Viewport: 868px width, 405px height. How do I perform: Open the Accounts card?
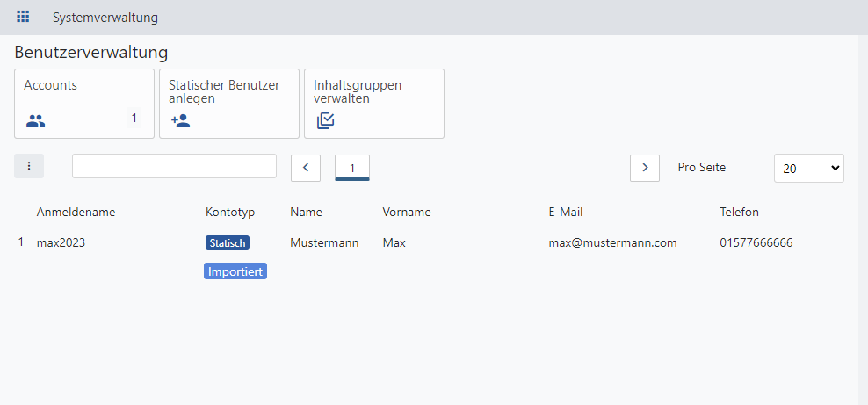coord(84,104)
